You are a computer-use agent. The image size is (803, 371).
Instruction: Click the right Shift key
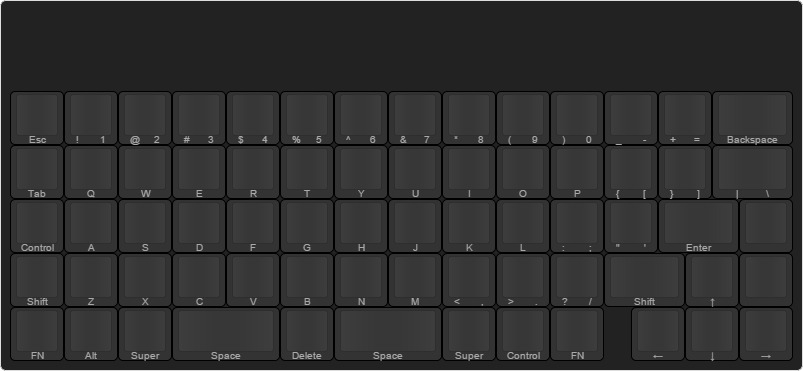pos(644,280)
